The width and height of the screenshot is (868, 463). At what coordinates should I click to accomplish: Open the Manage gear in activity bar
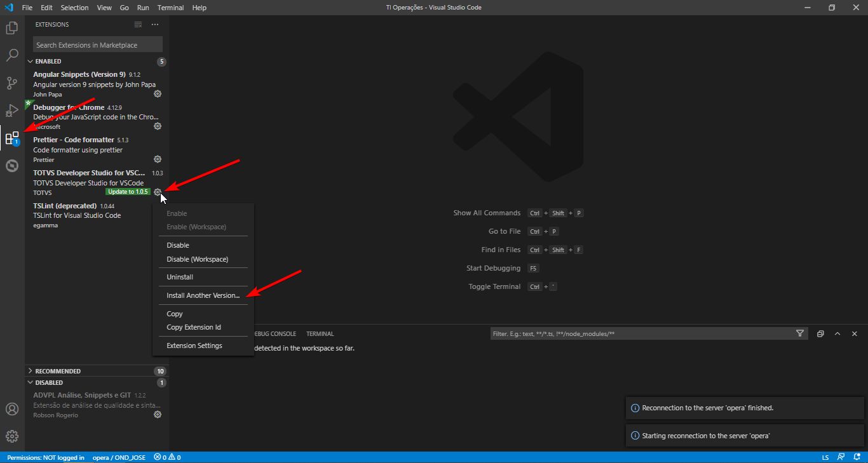(12, 436)
